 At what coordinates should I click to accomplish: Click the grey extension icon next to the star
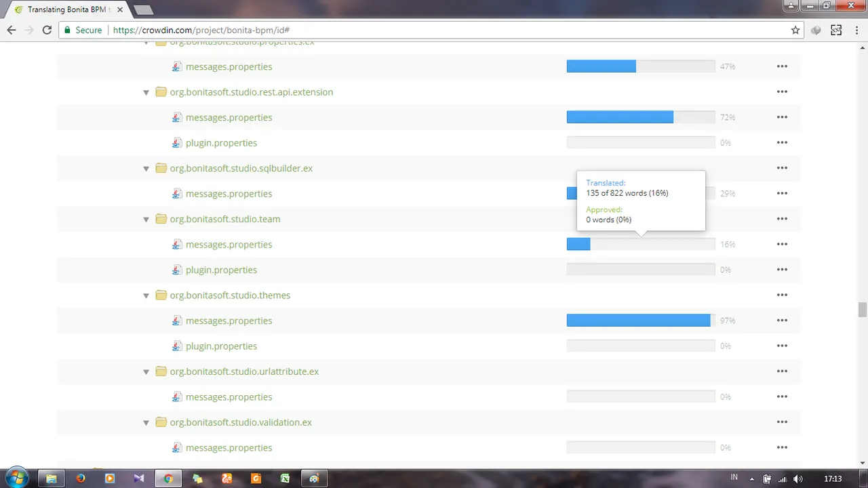click(x=816, y=30)
